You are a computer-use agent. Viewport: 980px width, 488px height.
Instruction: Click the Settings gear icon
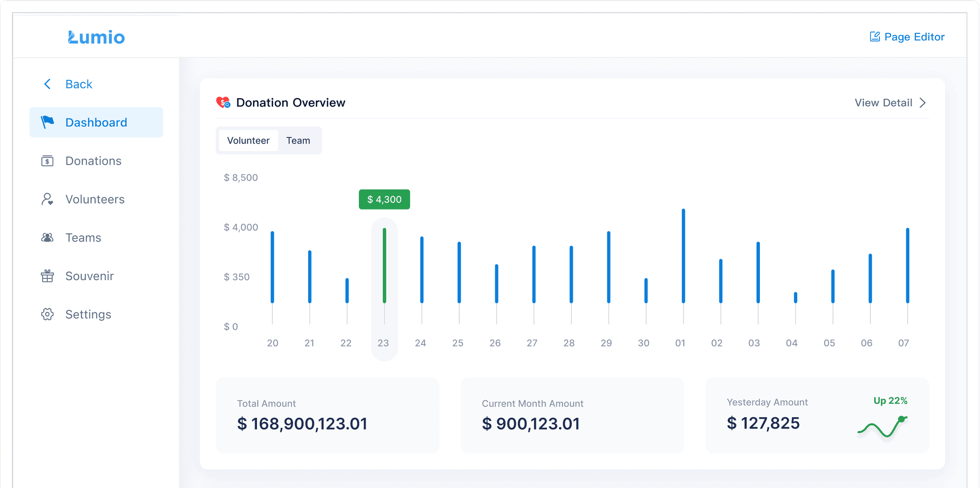[x=47, y=314]
